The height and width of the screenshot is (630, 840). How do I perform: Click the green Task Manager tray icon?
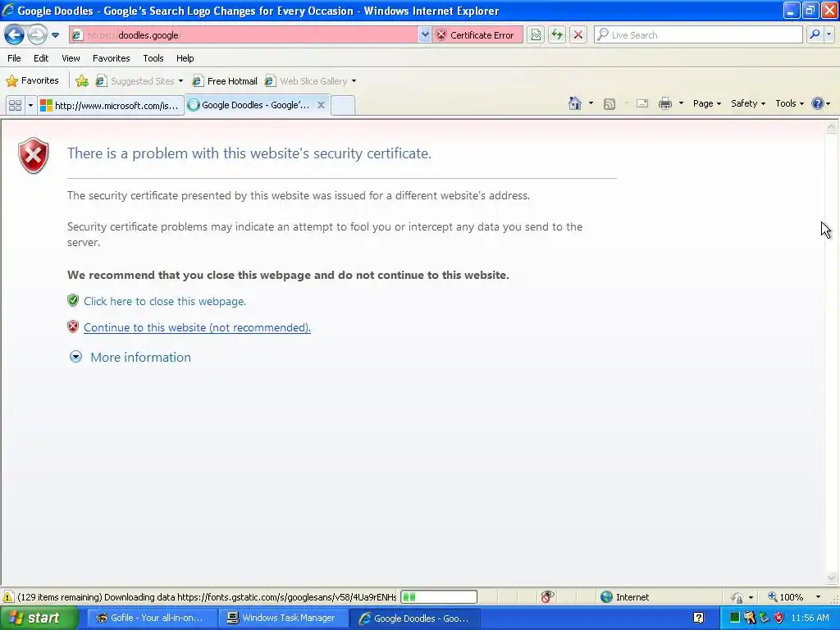(734, 618)
